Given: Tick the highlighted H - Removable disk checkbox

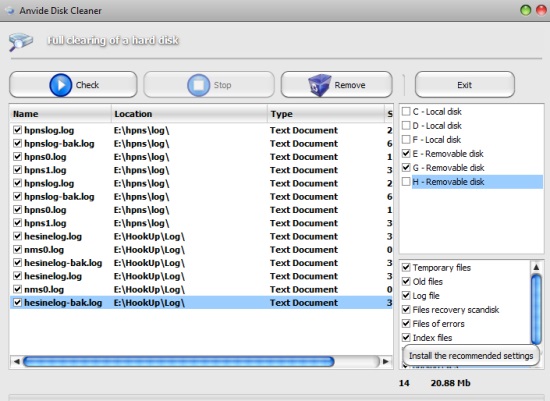Looking at the screenshot, I should tap(406, 182).
